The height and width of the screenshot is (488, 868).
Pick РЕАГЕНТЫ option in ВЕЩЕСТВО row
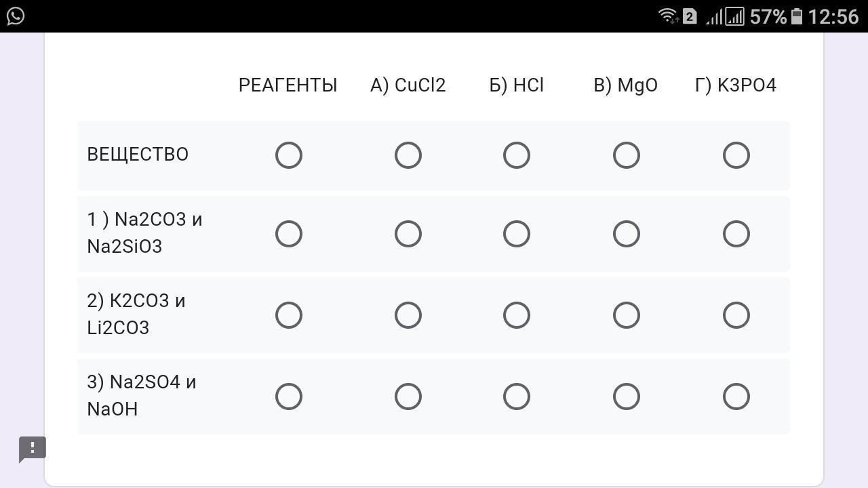point(289,155)
